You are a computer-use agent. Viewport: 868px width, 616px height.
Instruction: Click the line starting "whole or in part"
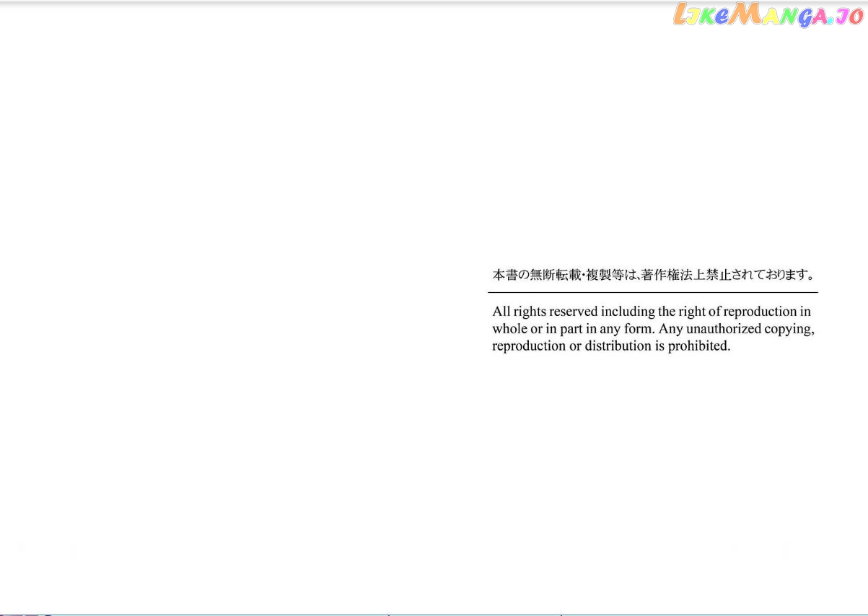(x=653, y=329)
